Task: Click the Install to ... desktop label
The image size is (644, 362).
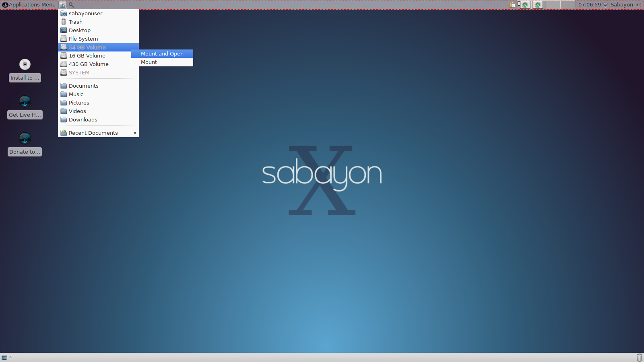Action: [x=25, y=78]
